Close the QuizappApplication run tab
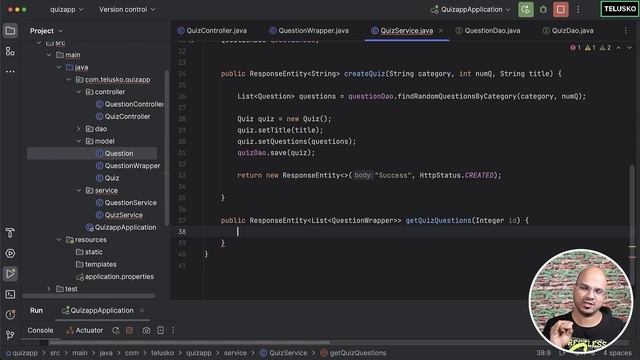Screen dimensions: 640x360 click(x=142, y=310)
